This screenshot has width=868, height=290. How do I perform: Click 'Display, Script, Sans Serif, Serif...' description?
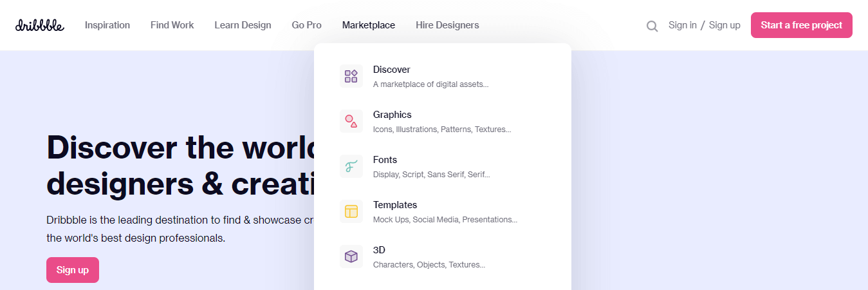432,175
